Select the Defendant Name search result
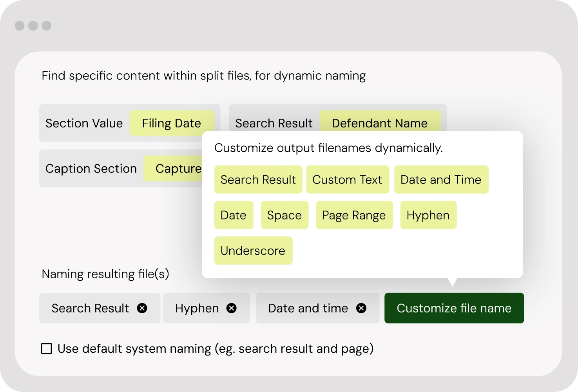The image size is (578, 392). coord(379,122)
